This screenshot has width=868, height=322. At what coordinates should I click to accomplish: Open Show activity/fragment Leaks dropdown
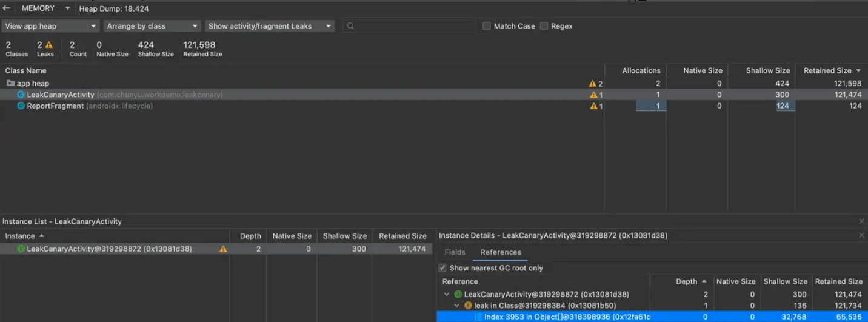(269, 26)
